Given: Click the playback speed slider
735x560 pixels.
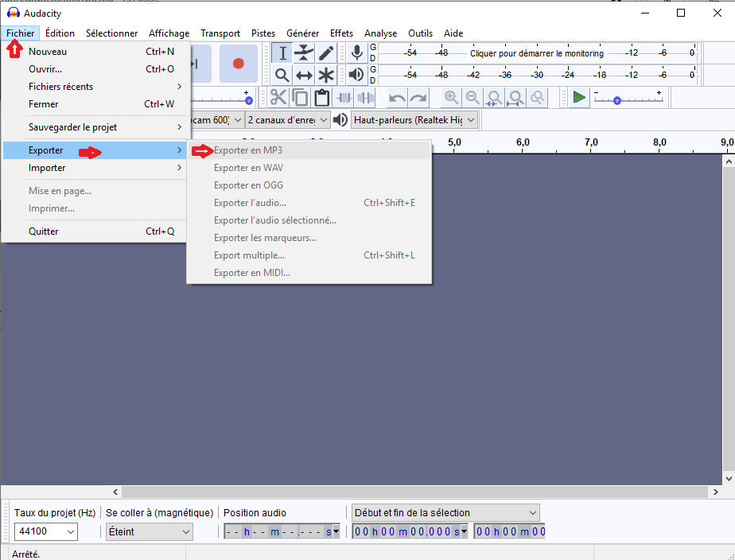Looking at the screenshot, I should [617, 100].
